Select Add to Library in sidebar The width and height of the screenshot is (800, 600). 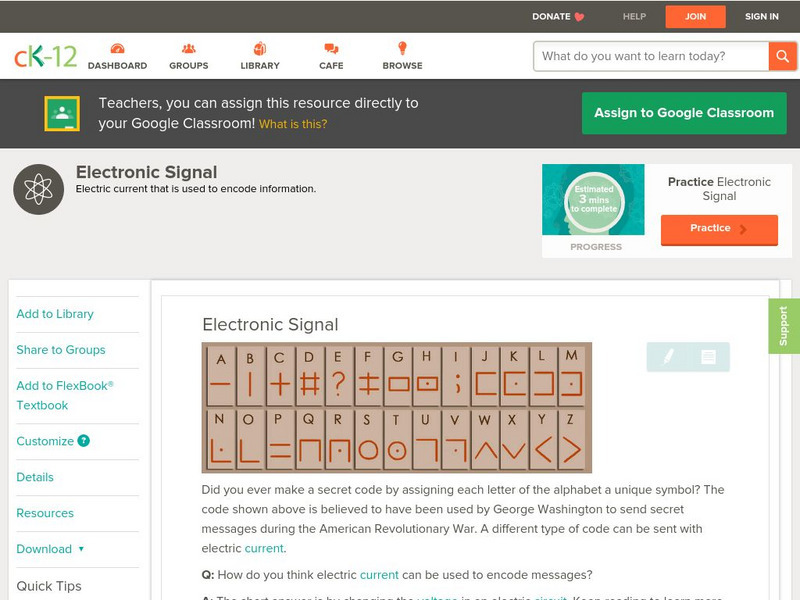(55, 314)
